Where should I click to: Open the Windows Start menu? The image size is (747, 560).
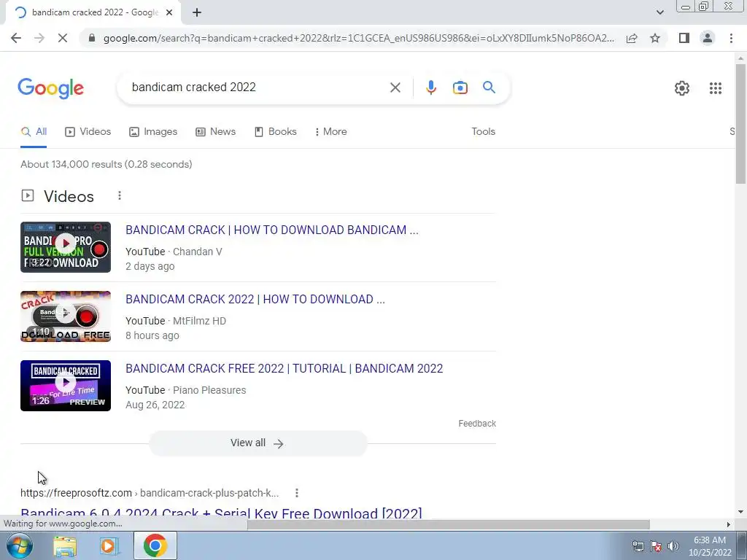pyautogui.click(x=20, y=545)
